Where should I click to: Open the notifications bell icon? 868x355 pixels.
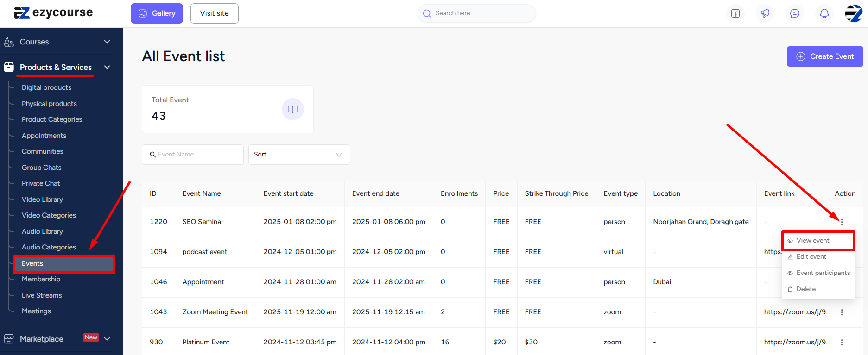[x=824, y=13]
